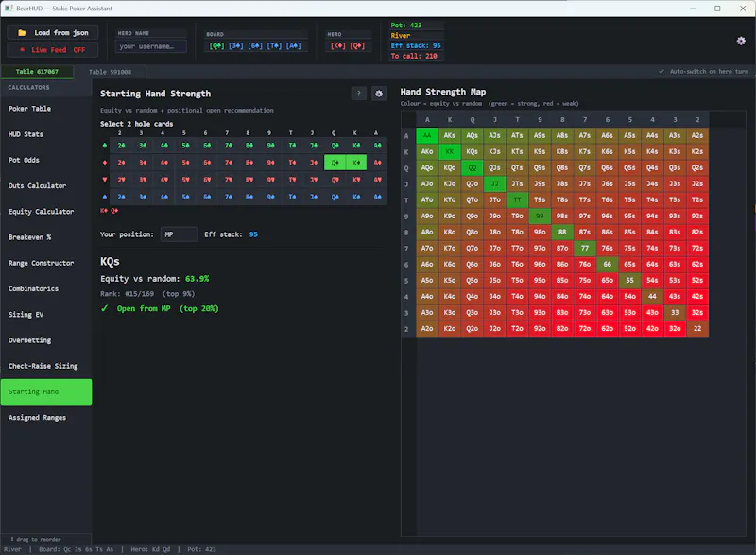This screenshot has height=555, width=756.
Task: Switch to the Table 591008 tab
Action: click(x=110, y=72)
